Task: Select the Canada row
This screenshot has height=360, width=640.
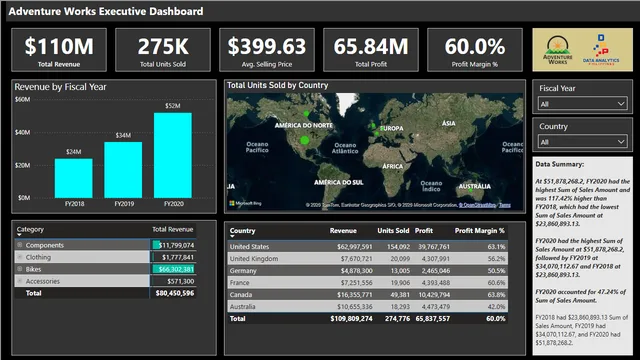Action: point(367,294)
